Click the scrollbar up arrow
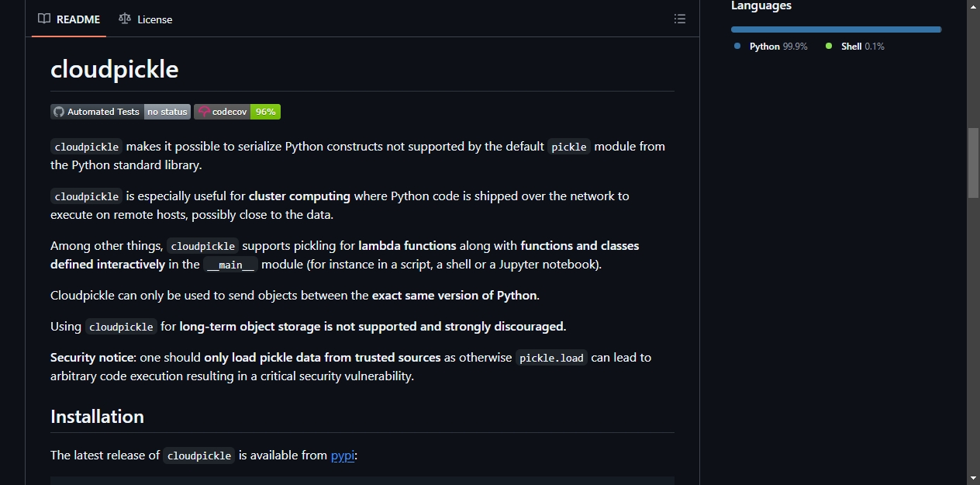Screen dimensions: 980x485 click(974, 6)
